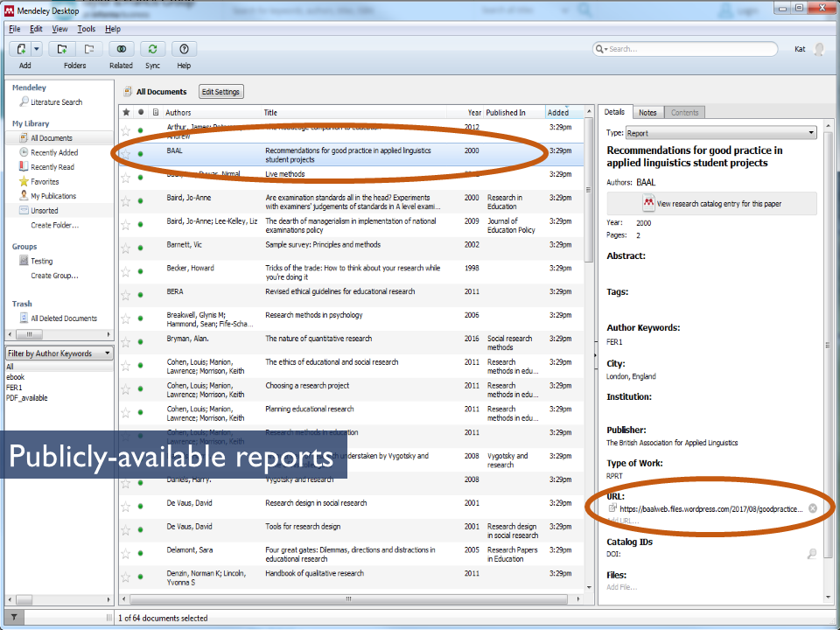Image resolution: width=840 pixels, height=630 pixels.
Task: Click the Literature Search icon in sidebar
Action: point(24,102)
